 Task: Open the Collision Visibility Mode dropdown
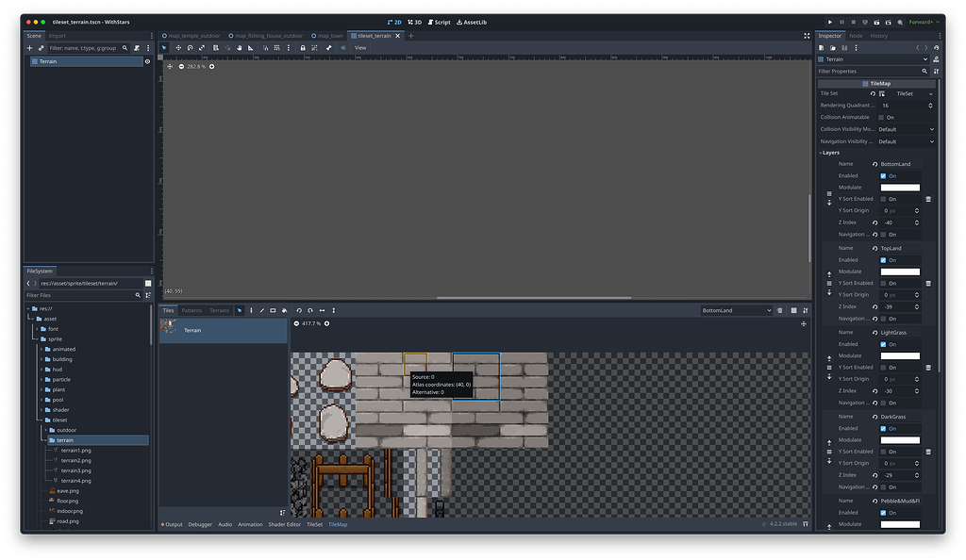click(x=906, y=129)
